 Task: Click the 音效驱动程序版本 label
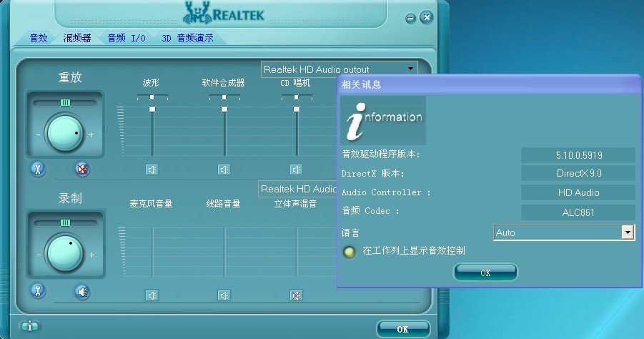click(x=381, y=154)
